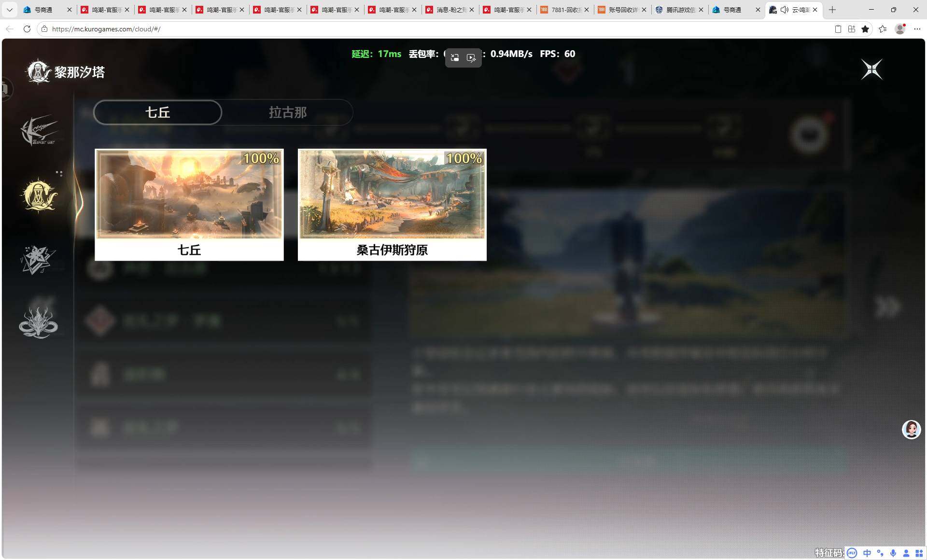The width and height of the screenshot is (927, 560).
Task: Click the split screen icon in address bar
Action: point(852,29)
